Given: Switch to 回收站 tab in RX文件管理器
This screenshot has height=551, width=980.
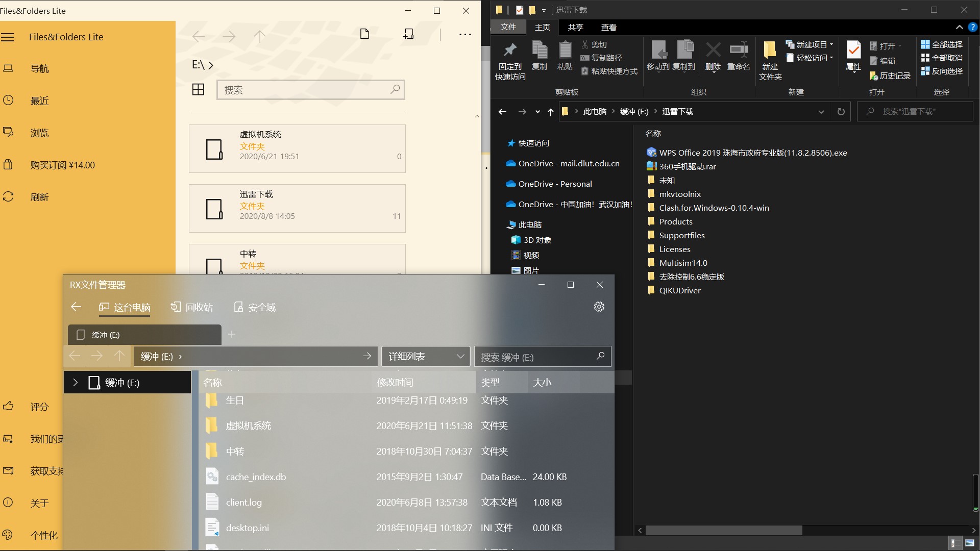Looking at the screenshot, I should (x=191, y=307).
